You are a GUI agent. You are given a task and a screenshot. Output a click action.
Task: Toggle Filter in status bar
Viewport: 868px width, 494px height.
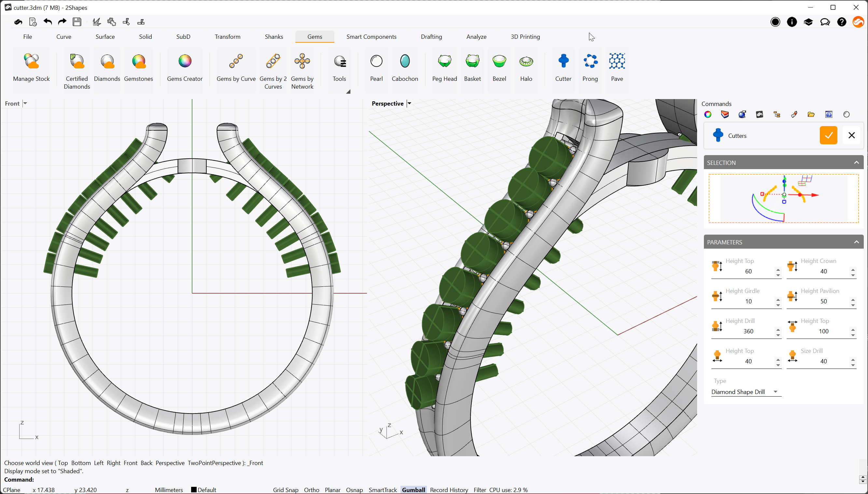click(480, 489)
